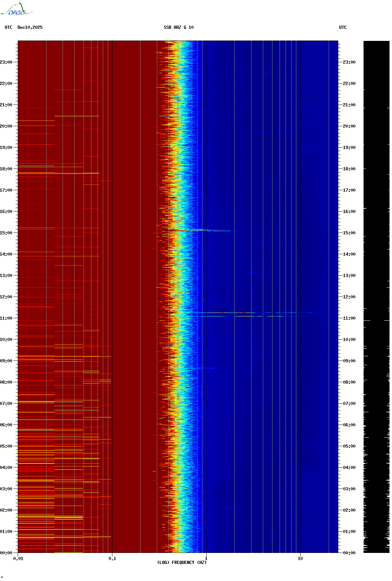Screen dimensions: 392x581
Task: Click the 23:00 time label on left axis
Action: coord(6,62)
